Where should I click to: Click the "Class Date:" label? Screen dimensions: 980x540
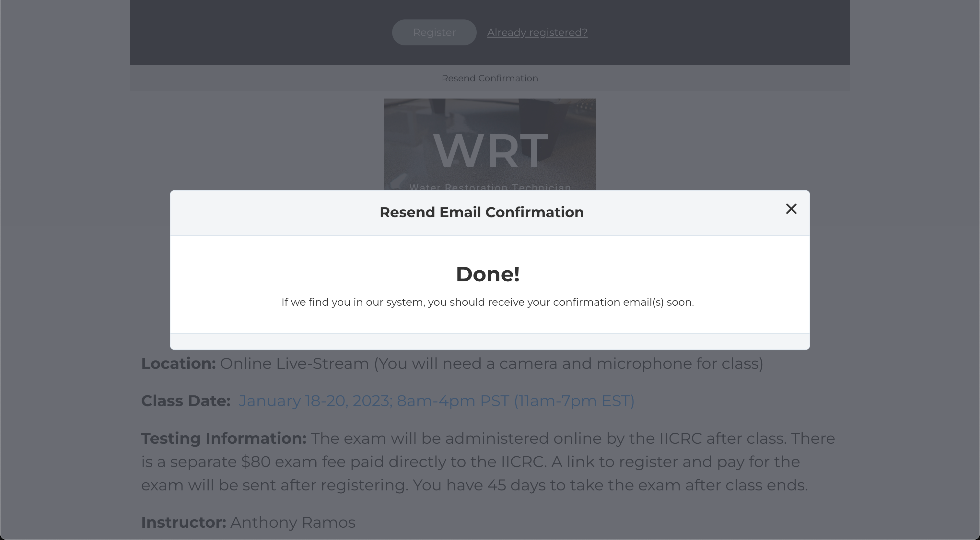point(186,401)
